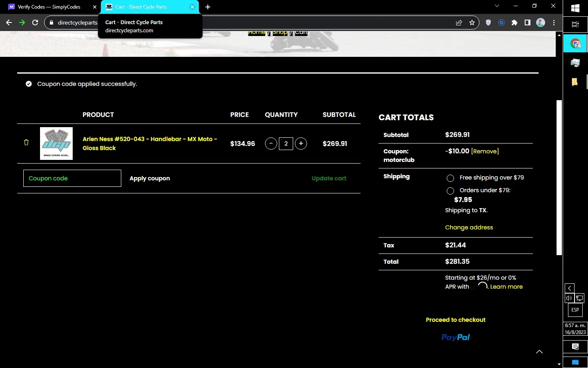This screenshot has height=368, width=588.
Task: Remove the motorclub coupon via [Remove] link
Action: [485, 151]
